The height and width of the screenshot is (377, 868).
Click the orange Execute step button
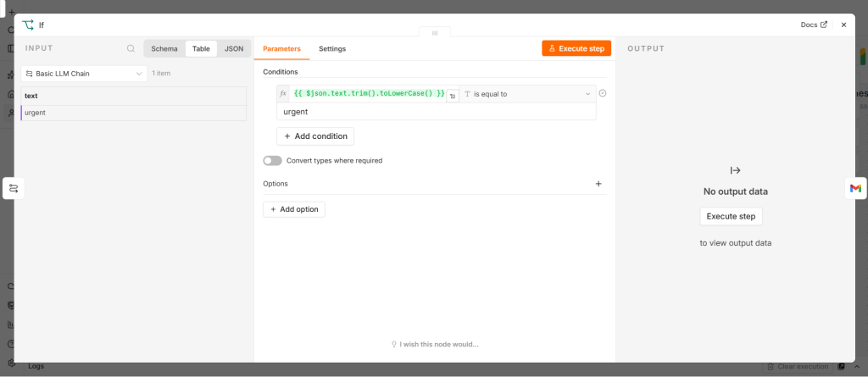click(x=576, y=48)
